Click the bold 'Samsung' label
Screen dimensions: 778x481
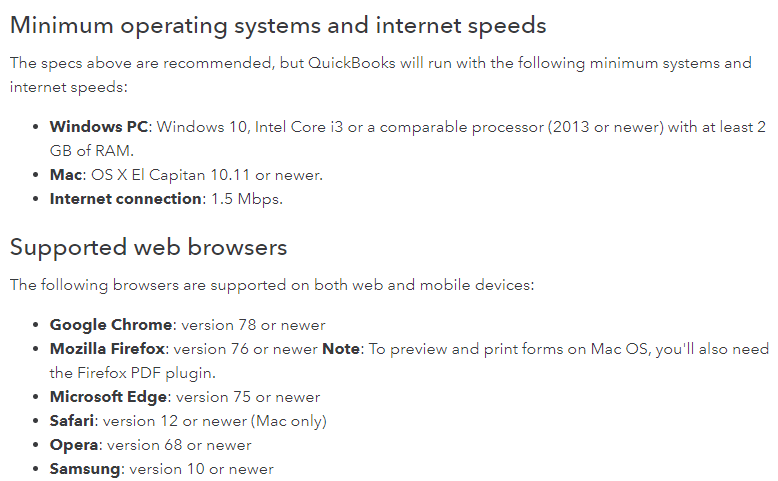[83, 469]
